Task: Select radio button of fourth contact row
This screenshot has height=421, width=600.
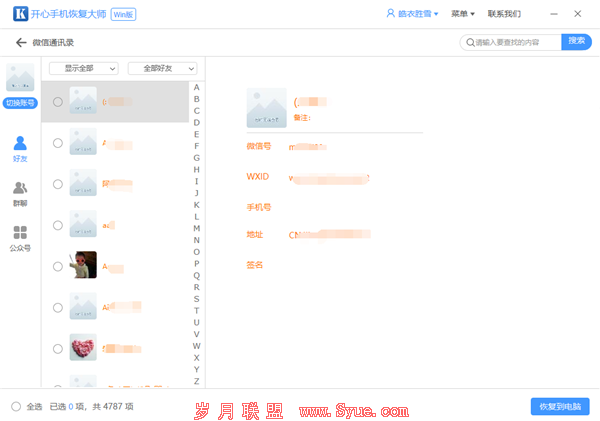Action: tap(58, 225)
